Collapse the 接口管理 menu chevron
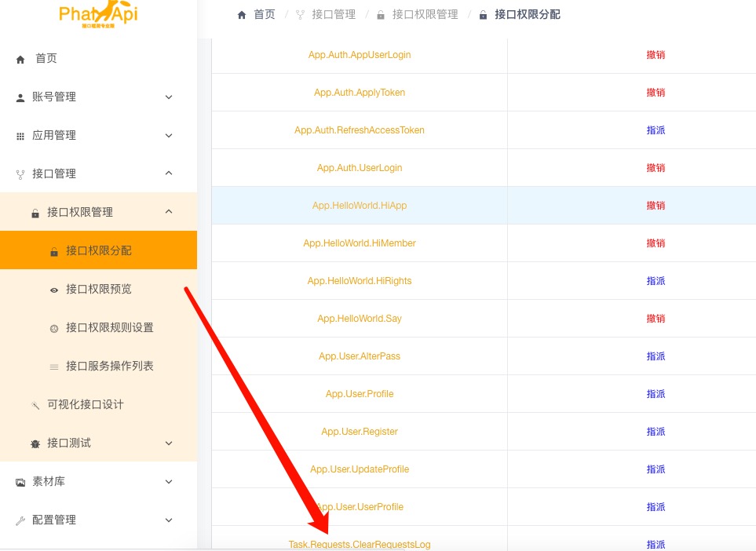756x551 pixels. 169,173
